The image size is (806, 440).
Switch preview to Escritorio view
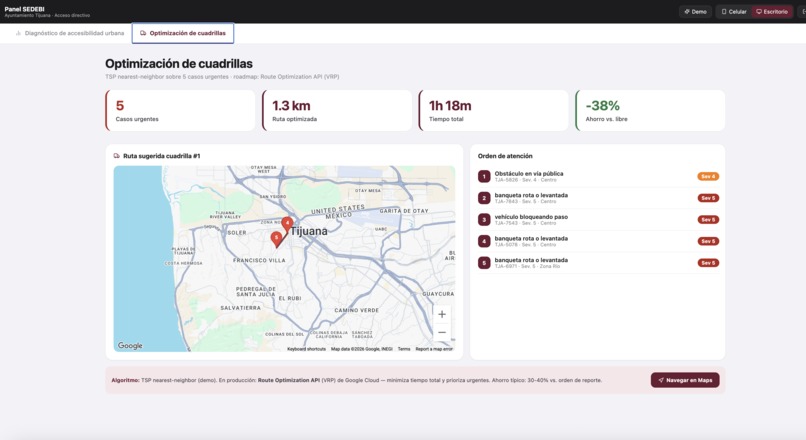click(x=772, y=11)
